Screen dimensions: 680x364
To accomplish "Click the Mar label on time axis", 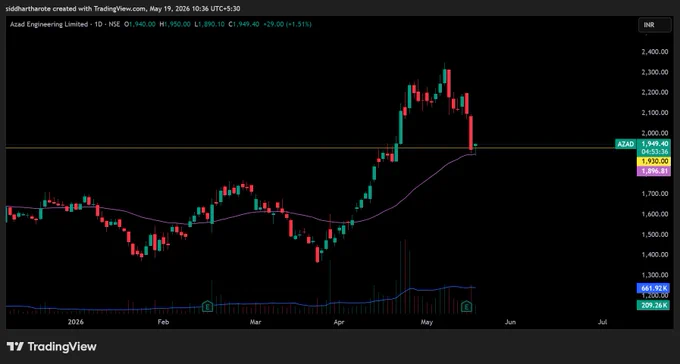I will [256, 322].
